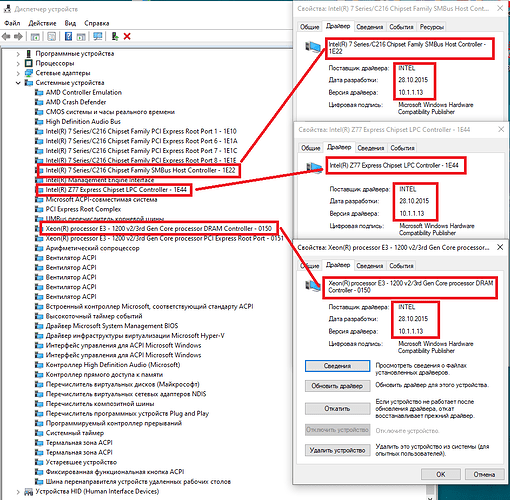Click the Обновить драйвер button

point(337,386)
